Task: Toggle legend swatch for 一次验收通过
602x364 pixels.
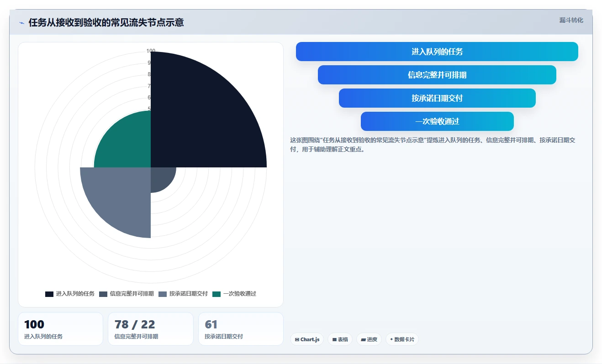Action: 217,294
